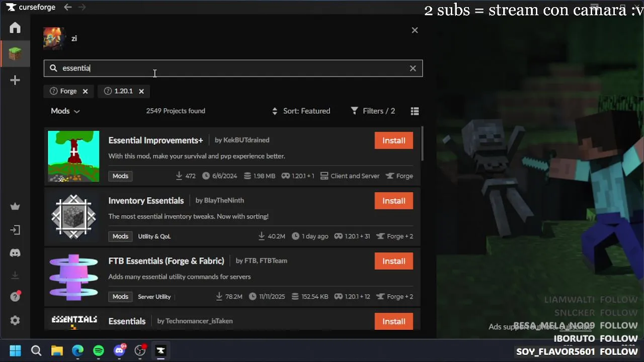This screenshot has height=362, width=644.
Task: Click FTB Essentials thumbnail image
Action: point(73,277)
